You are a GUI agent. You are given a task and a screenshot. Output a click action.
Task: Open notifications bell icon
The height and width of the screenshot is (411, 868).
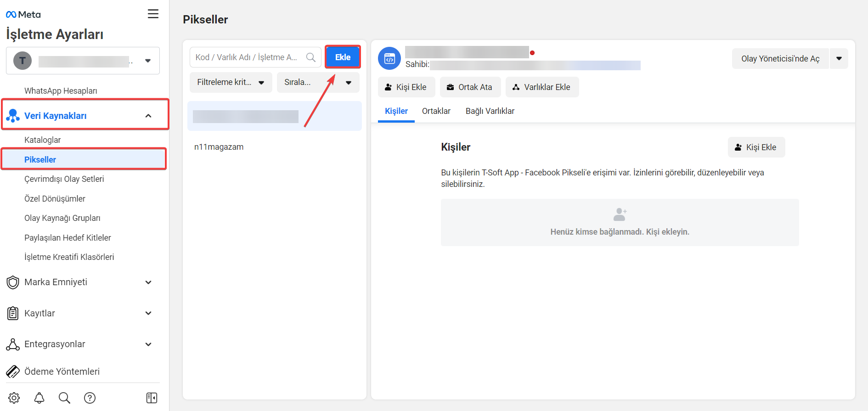39,398
